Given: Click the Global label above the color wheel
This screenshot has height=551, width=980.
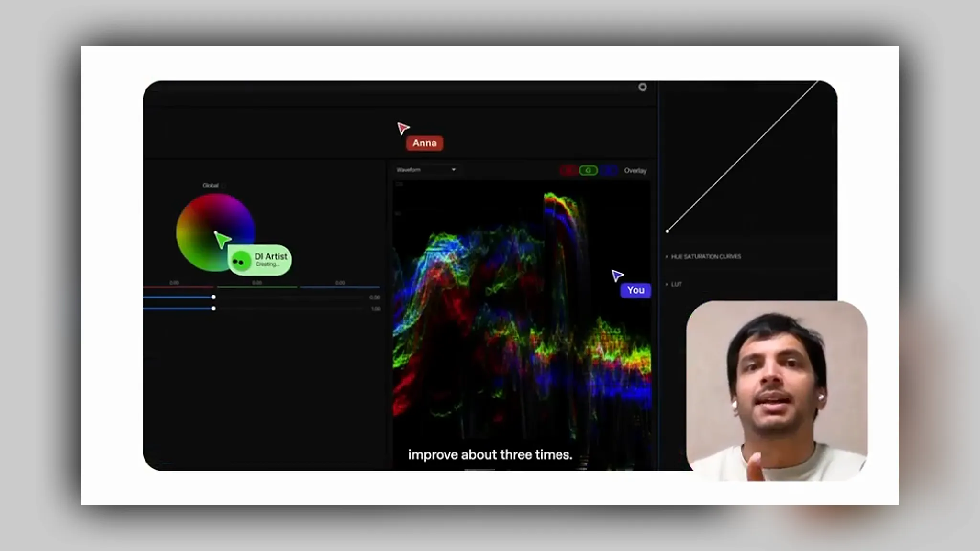Looking at the screenshot, I should (211, 186).
